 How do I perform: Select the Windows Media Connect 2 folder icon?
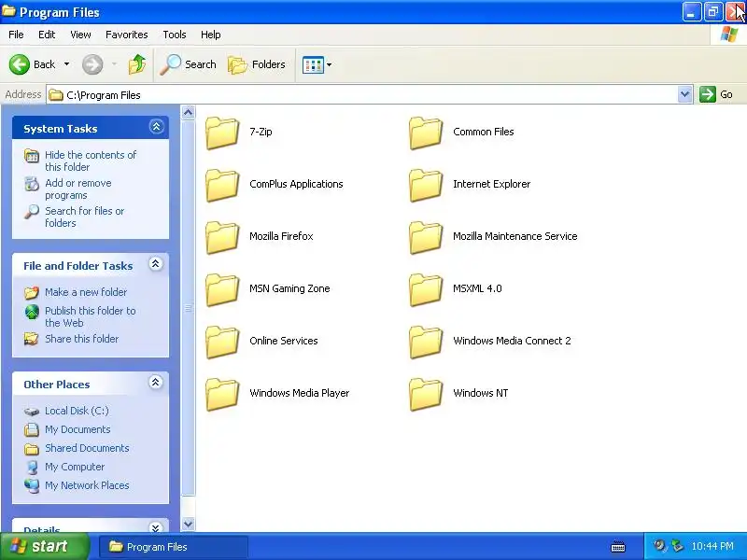[x=426, y=343]
